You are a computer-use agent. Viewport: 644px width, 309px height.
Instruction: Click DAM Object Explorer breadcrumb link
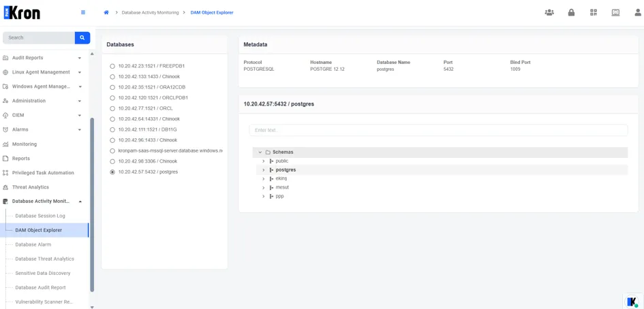click(x=212, y=13)
